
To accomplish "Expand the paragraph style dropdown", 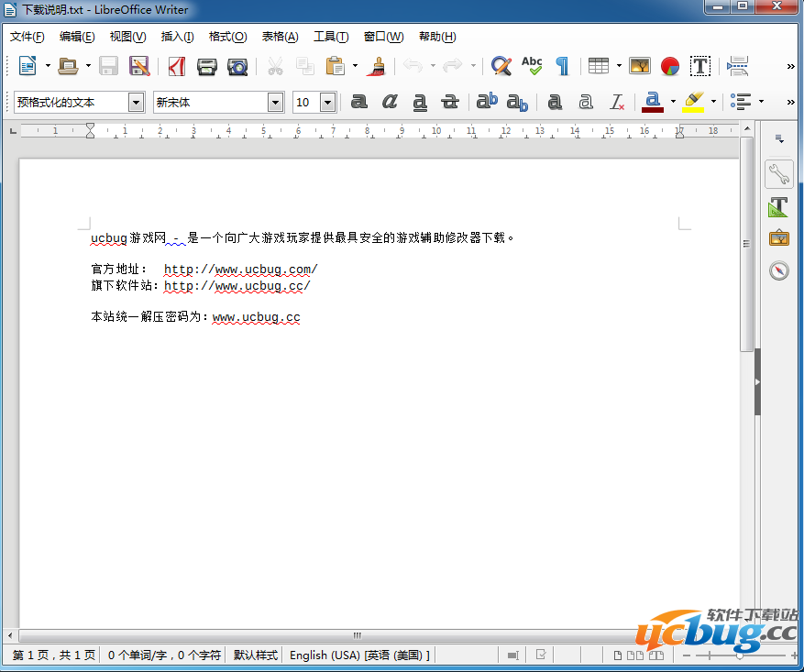I will [136, 103].
